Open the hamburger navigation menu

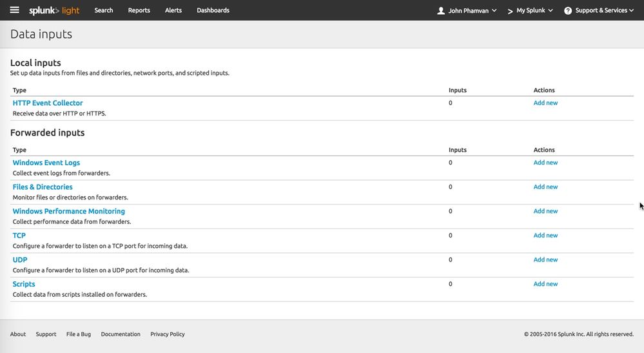tap(14, 10)
